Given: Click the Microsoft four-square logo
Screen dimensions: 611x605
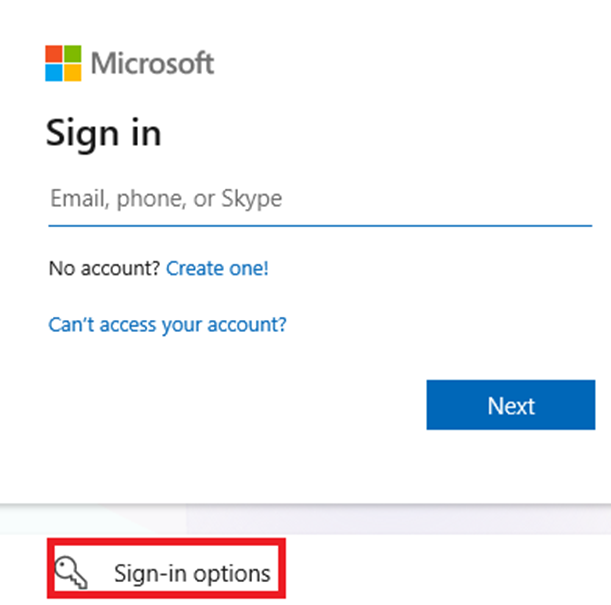Looking at the screenshot, I should pos(62,64).
